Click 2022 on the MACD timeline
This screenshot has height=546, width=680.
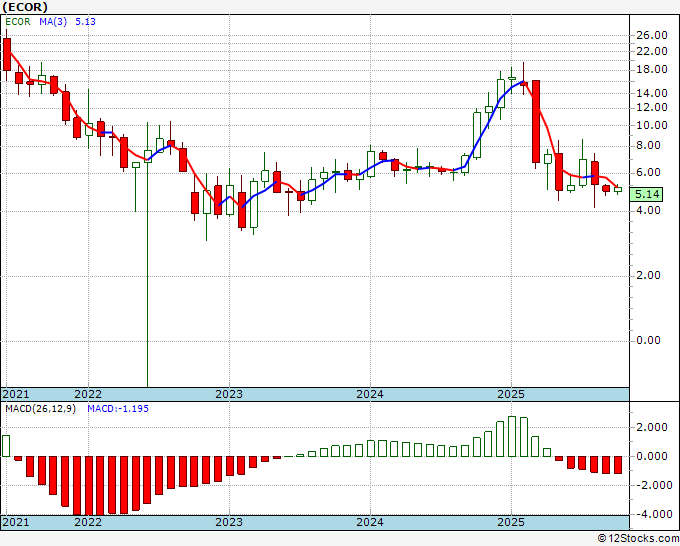click(x=88, y=522)
